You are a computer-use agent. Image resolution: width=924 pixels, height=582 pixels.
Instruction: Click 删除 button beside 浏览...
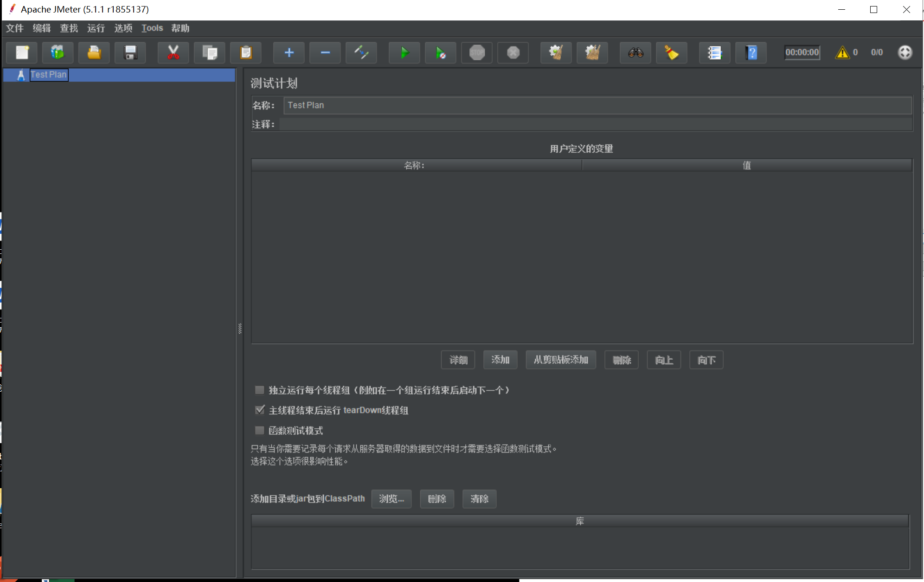437,499
